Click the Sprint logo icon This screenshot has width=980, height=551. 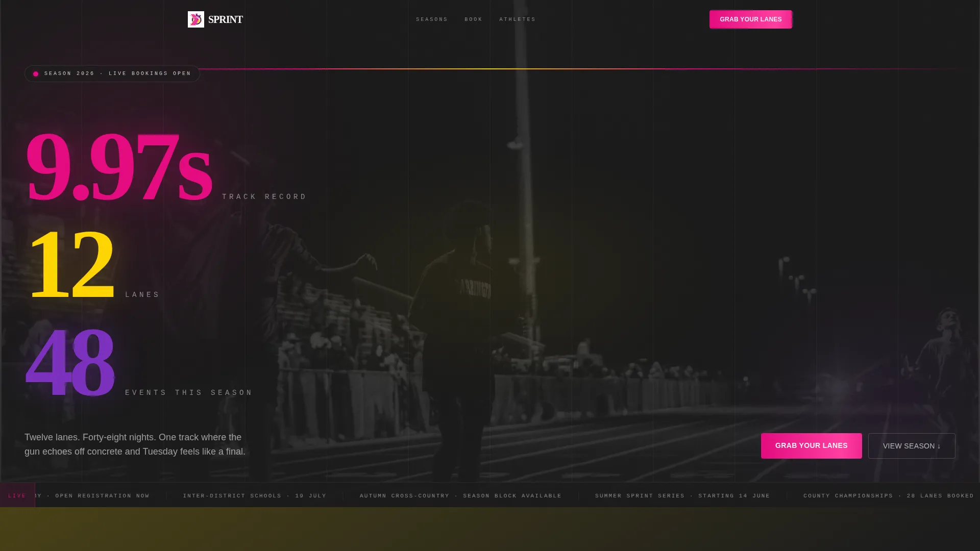196,19
